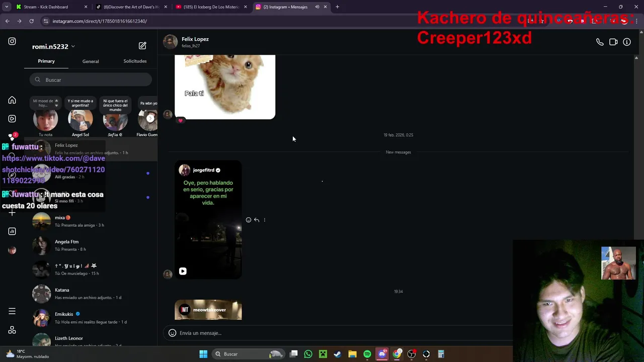The image size is (644, 362).
Task: Click the Buscar conversation search field
Action: tap(91, 80)
